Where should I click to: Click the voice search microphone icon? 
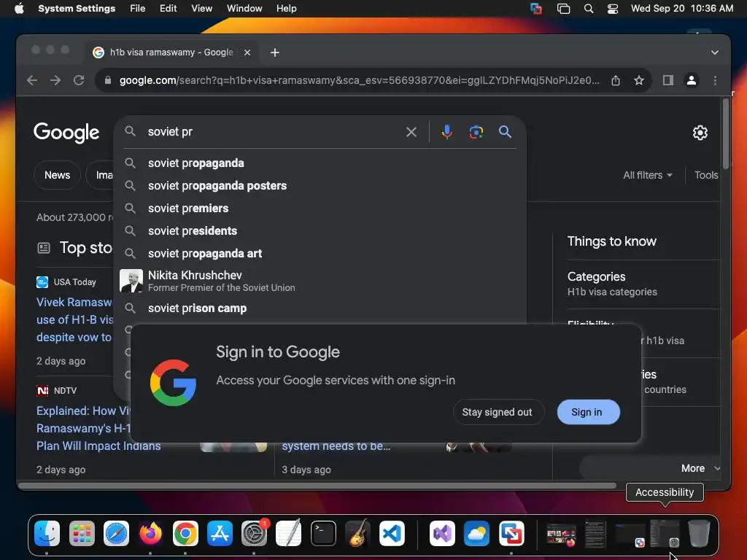[446, 132]
